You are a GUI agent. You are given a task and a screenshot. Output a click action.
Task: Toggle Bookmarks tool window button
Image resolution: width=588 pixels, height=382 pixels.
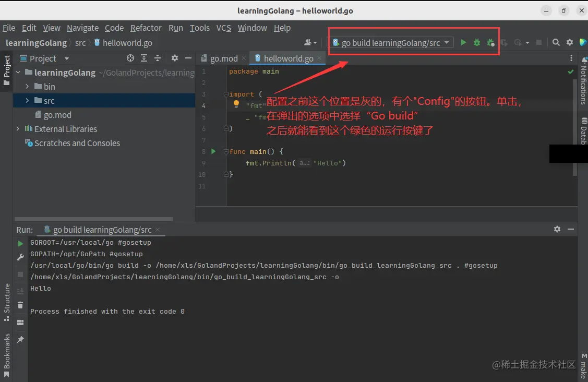pos(7,355)
